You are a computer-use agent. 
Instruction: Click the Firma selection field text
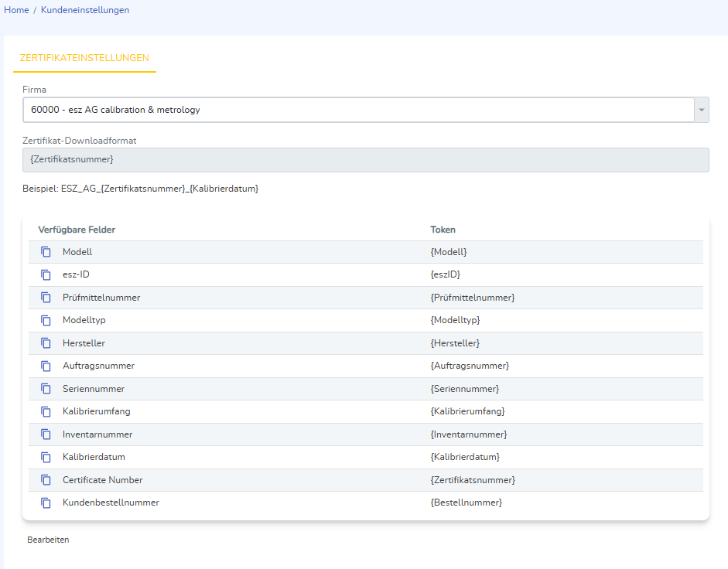tap(115, 110)
